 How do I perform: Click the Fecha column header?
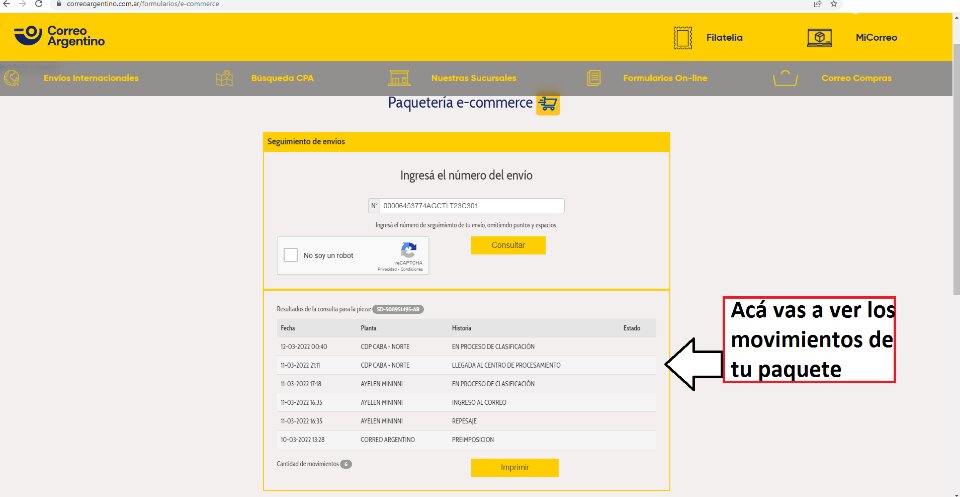[288, 329]
